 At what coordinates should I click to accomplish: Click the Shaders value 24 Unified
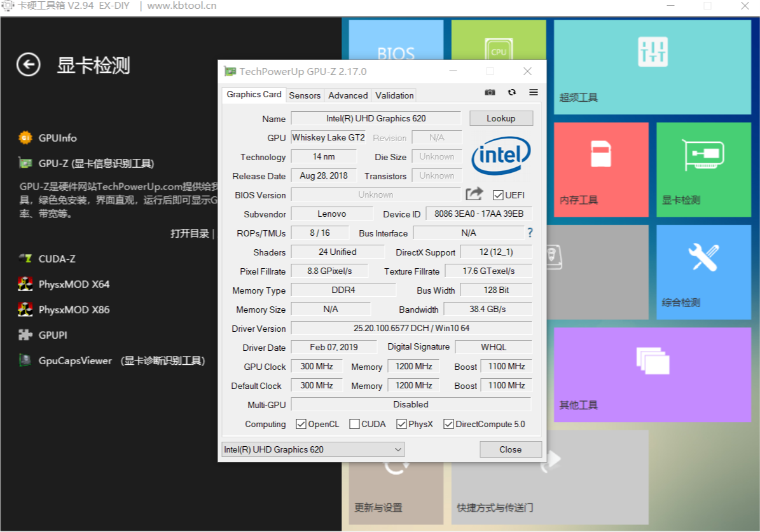click(x=337, y=252)
